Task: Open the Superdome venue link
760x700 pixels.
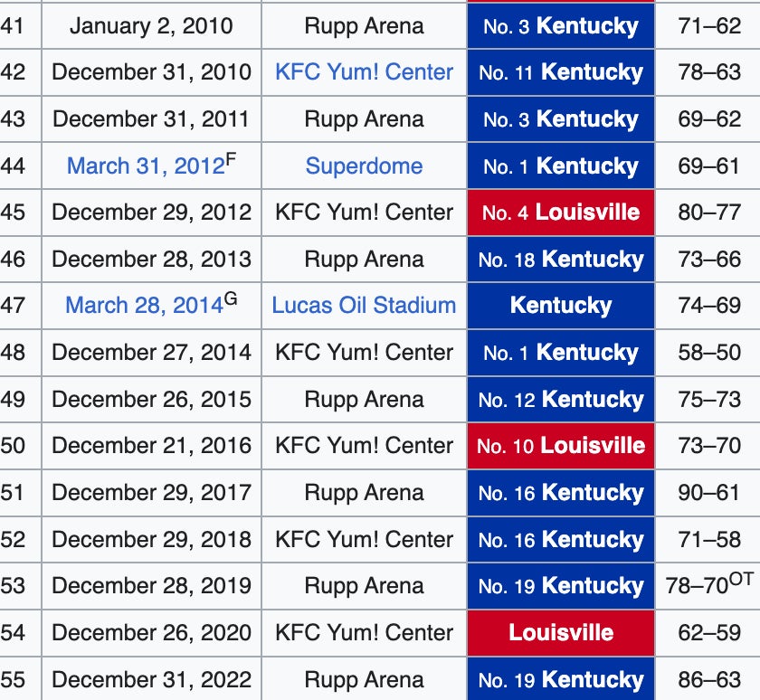Action: point(364,166)
